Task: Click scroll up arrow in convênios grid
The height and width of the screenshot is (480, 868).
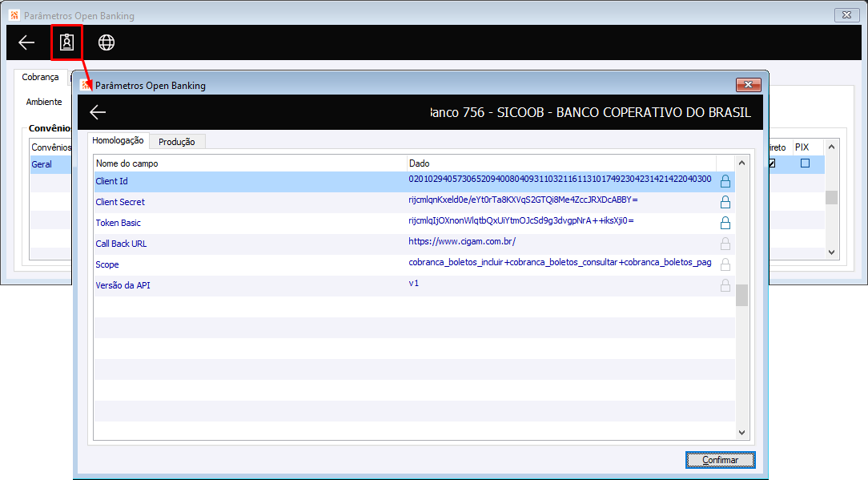Action: [831, 147]
